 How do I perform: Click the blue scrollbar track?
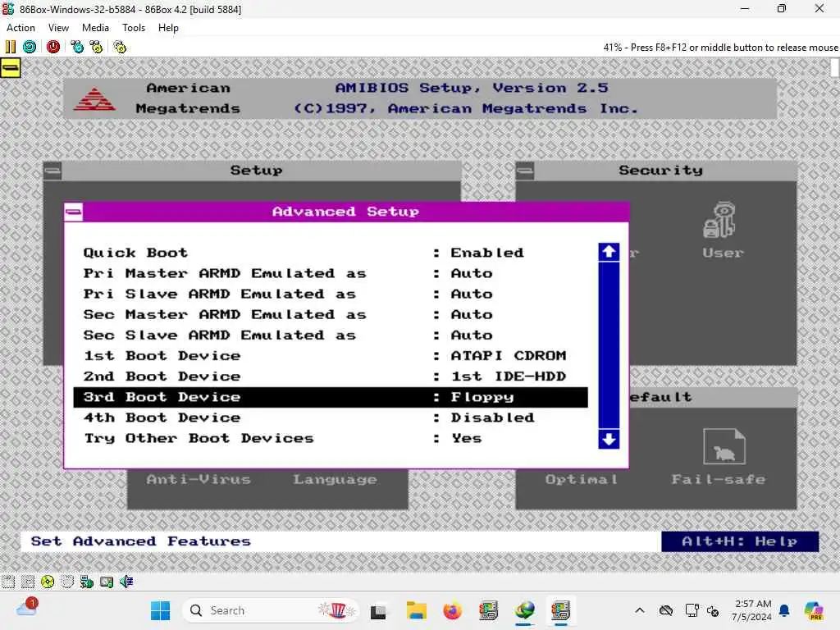coord(609,345)
